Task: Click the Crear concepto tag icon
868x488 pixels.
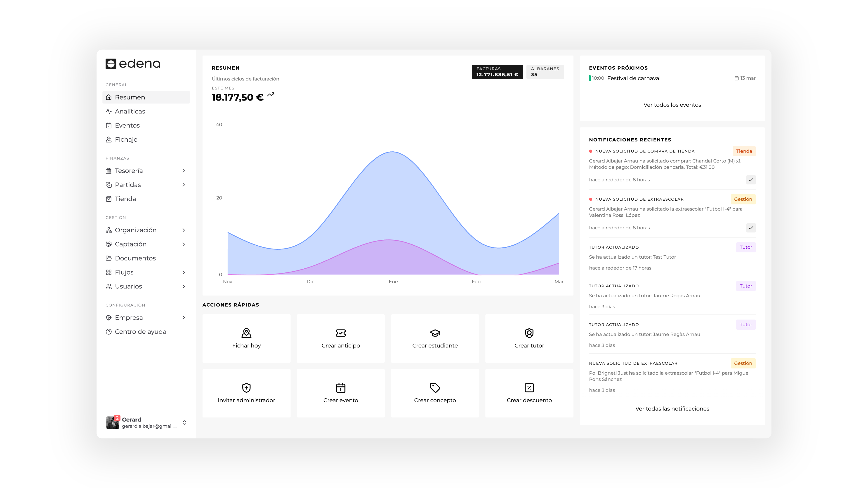Action: pos(435,387)
